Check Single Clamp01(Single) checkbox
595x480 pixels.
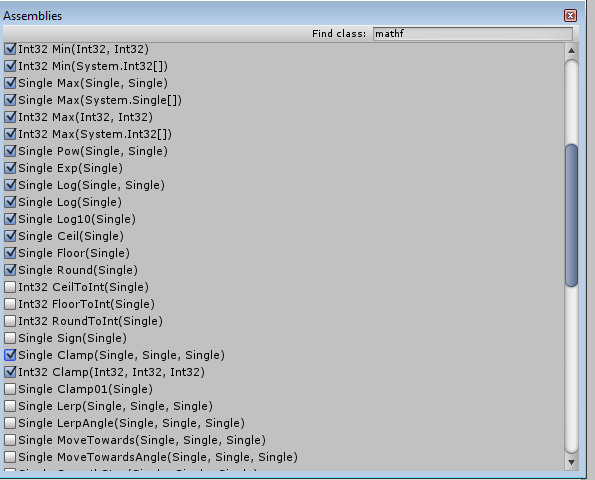10,389
